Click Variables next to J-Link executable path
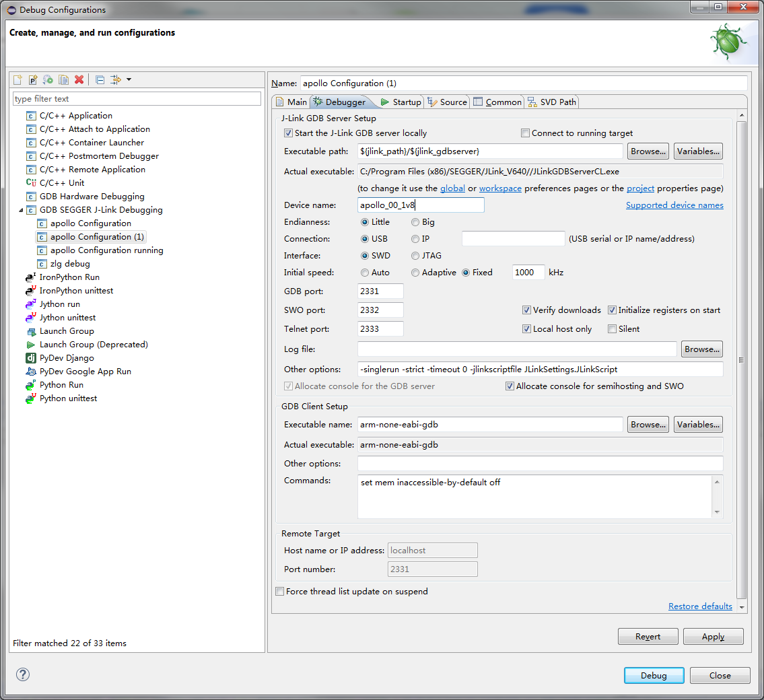Screen dimensions: 764x700 [x=698, y=151]
